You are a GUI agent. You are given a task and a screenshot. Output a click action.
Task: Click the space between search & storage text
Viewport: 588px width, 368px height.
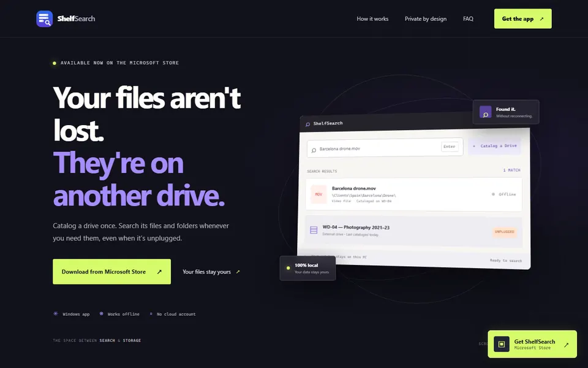[x=97, y=340]
